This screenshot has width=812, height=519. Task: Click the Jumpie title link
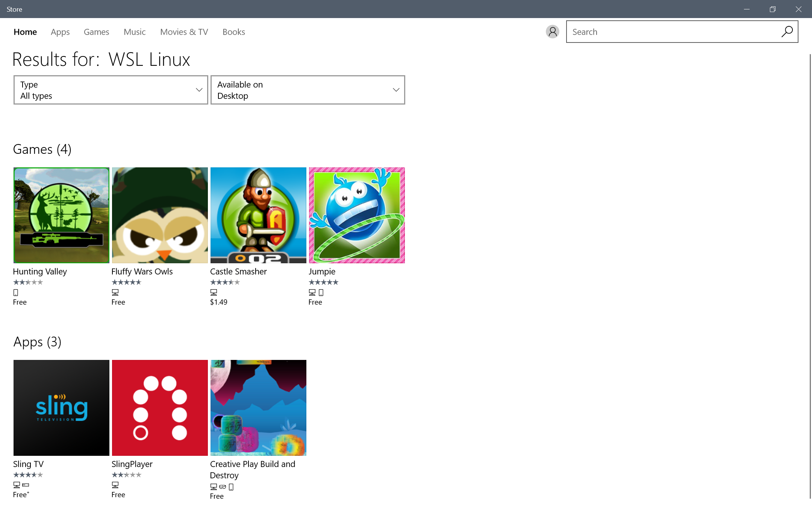click(x=322, y=272)
